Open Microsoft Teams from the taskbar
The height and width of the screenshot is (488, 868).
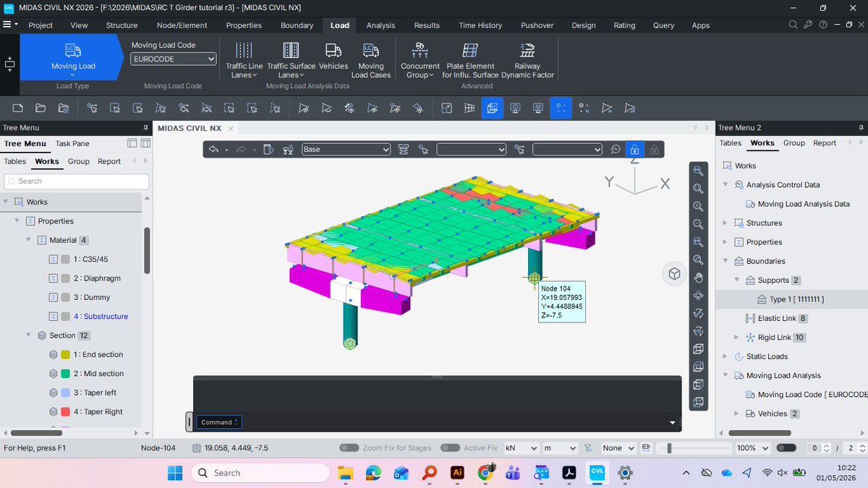coord(514,473)
